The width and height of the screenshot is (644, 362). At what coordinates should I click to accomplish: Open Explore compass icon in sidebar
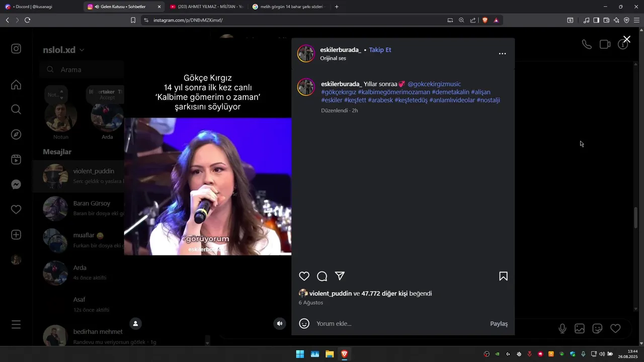16,134
